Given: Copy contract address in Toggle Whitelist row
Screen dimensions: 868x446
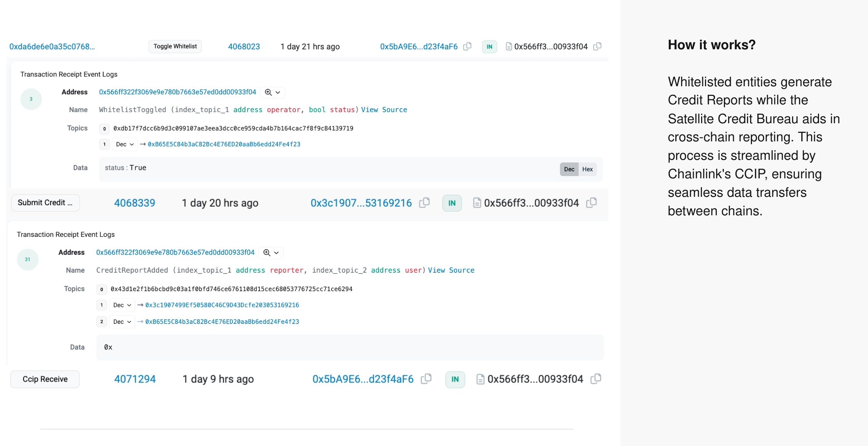Looking at the screenshot, I should [597, 47].
